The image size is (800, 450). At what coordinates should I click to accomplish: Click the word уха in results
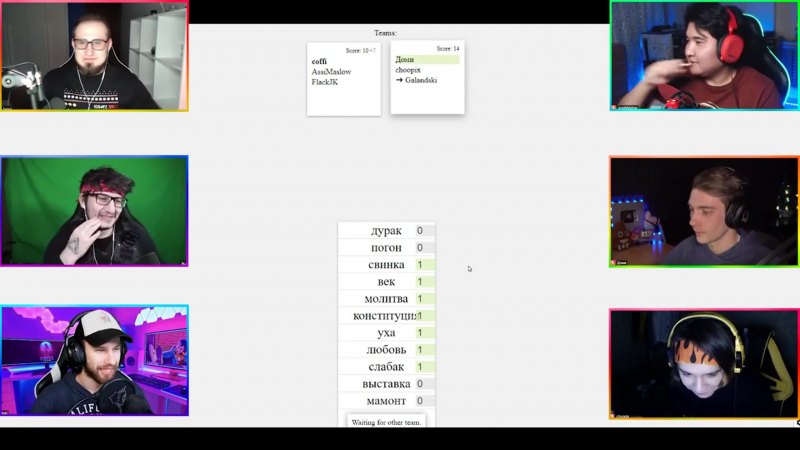(386, 333)
